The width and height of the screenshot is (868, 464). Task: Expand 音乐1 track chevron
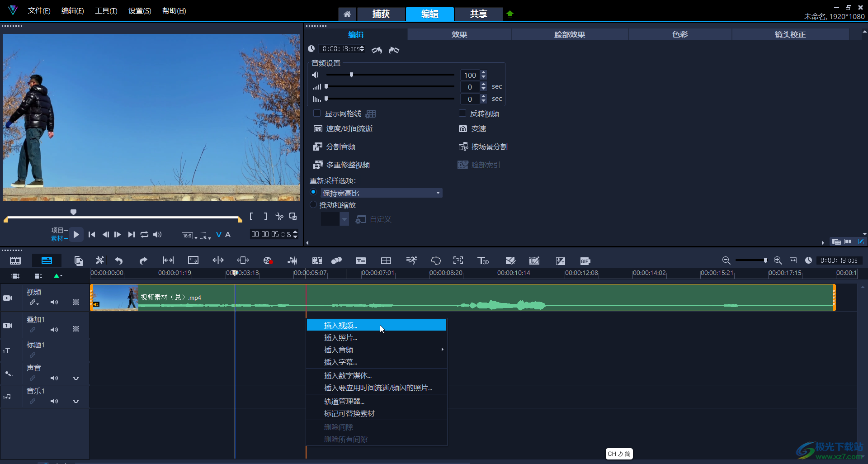click(76, 402)
